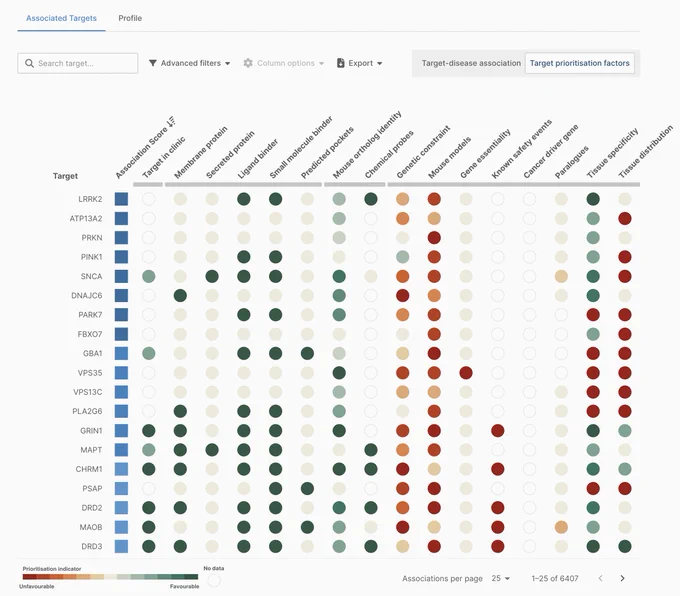Click the 1–25 of 6407 page count
Viewport: 680px width, 596px height.
coord(555,578)
